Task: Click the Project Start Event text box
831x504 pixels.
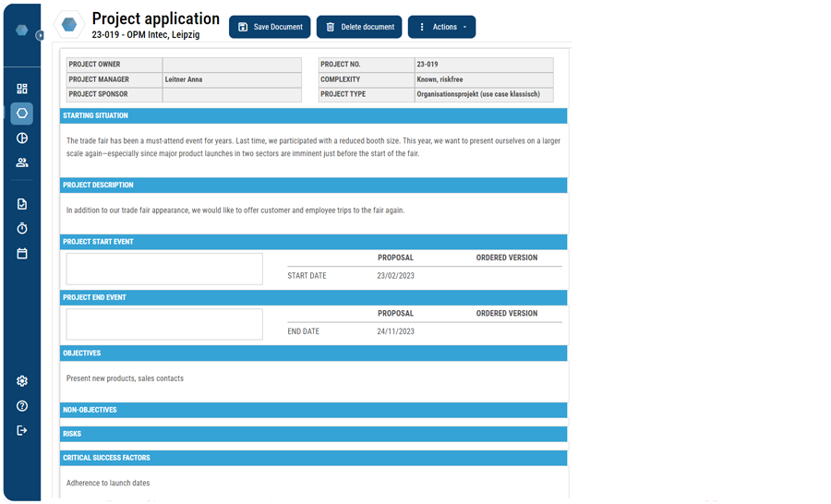Action: [x=164, y=269]
